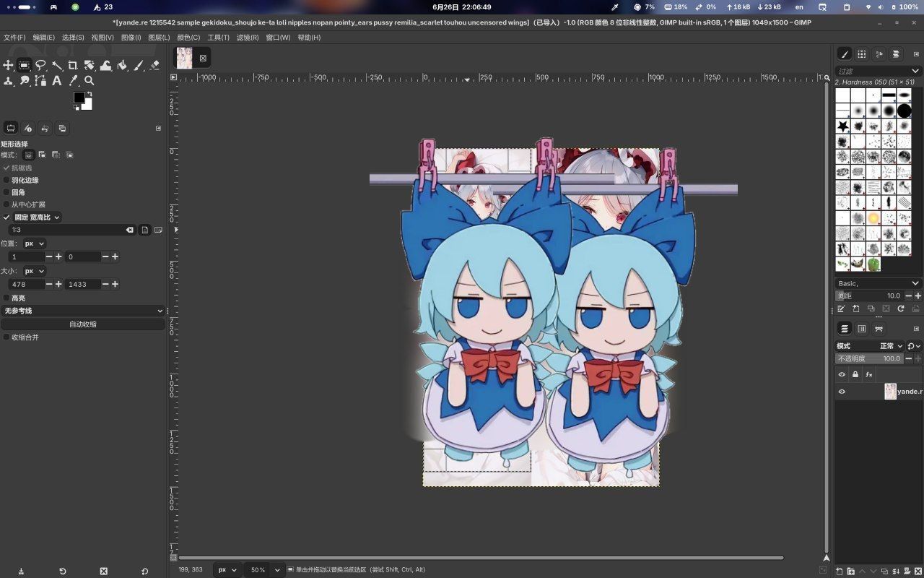Click the yande.re layer thumbnail
The height and width of the screenshot is (578, 924).
point(890,392)
